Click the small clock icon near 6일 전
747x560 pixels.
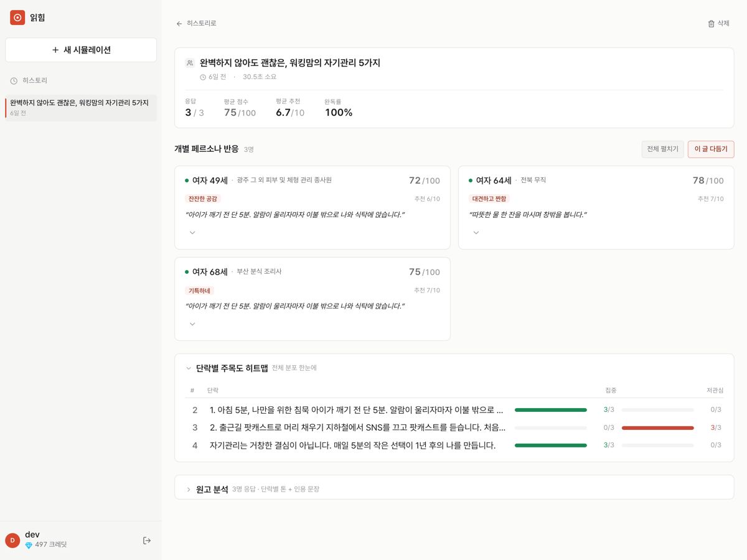[x=203, y=77]
